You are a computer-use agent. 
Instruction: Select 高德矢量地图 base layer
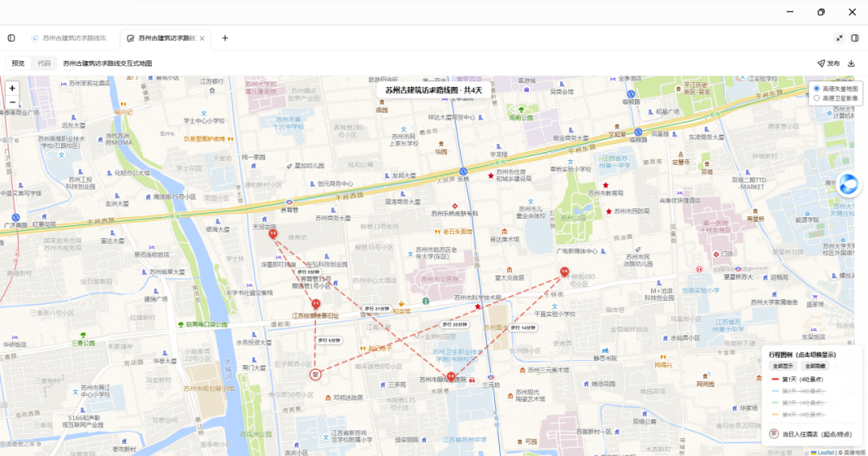(x=817, y=88)
